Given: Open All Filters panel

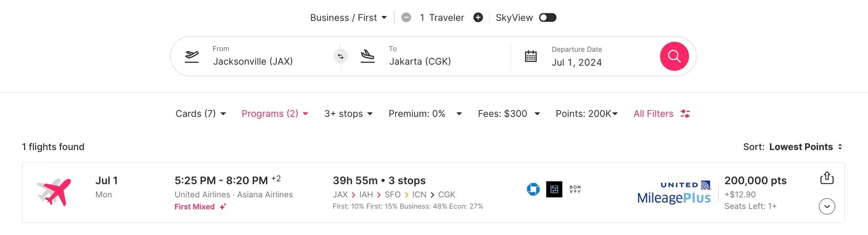Looking at the screenshot, I should coord(661,114).
